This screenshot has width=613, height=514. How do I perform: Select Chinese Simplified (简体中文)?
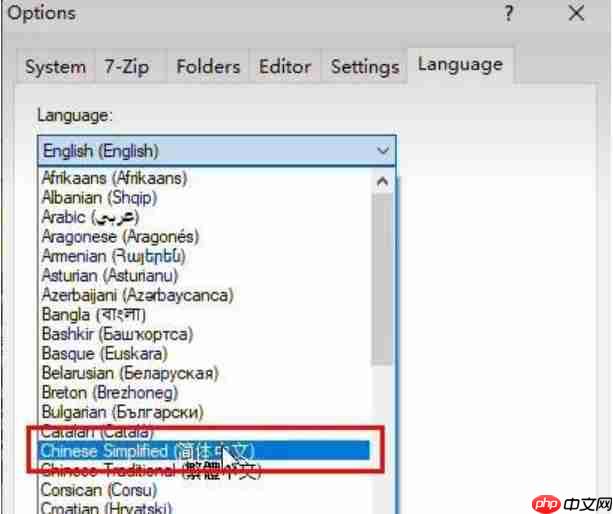pos(204,451)
